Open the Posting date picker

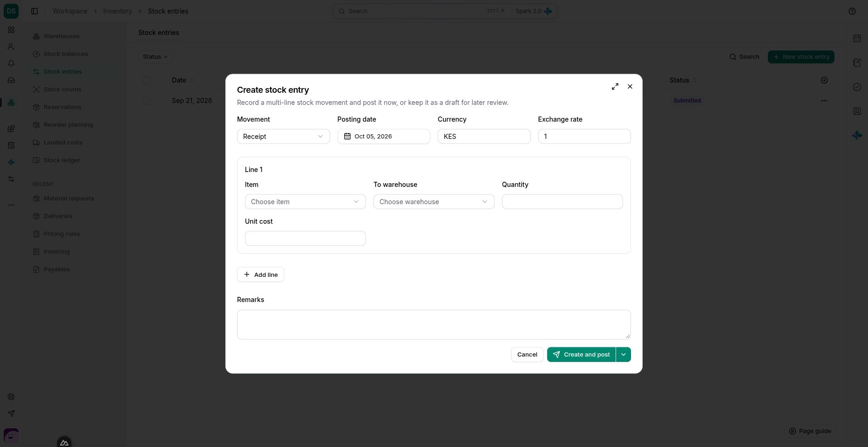tap(384, 137)
